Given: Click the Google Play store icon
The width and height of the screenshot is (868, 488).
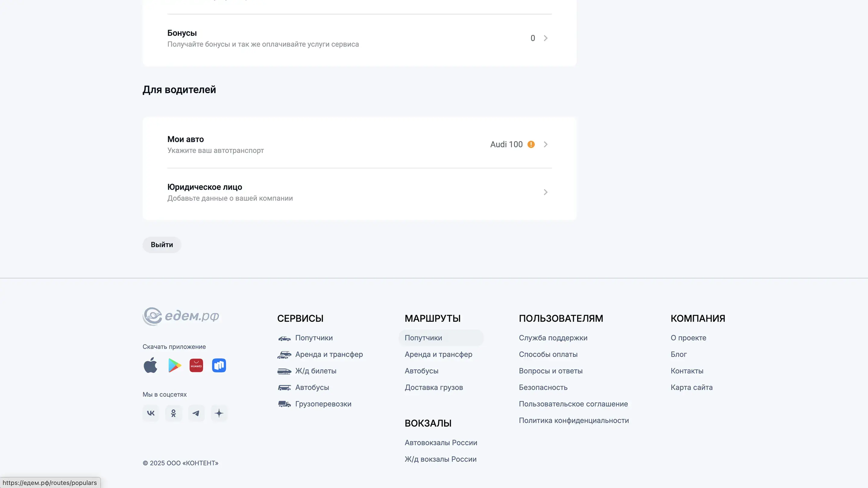Looking at the screenshot, I should click(174, 365).
